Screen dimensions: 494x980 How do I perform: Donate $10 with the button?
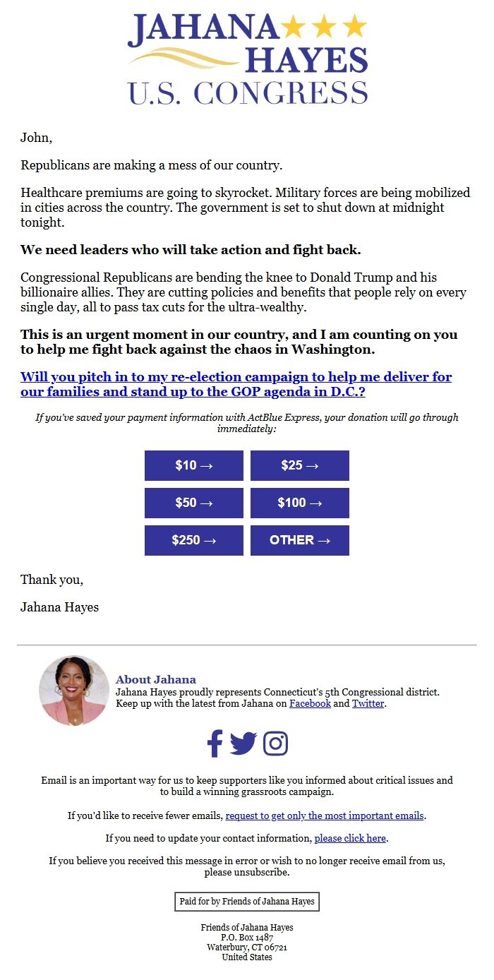click(x=194, y=465)
